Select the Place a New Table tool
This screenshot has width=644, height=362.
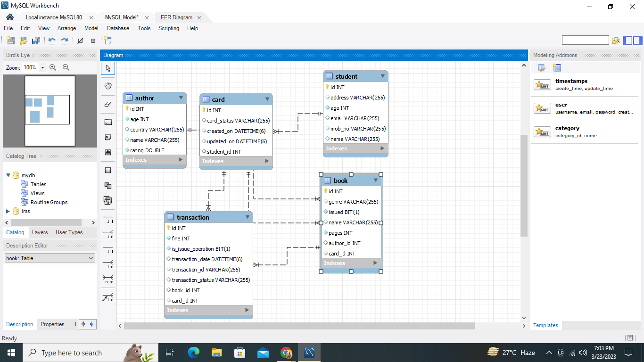(107, 170)
